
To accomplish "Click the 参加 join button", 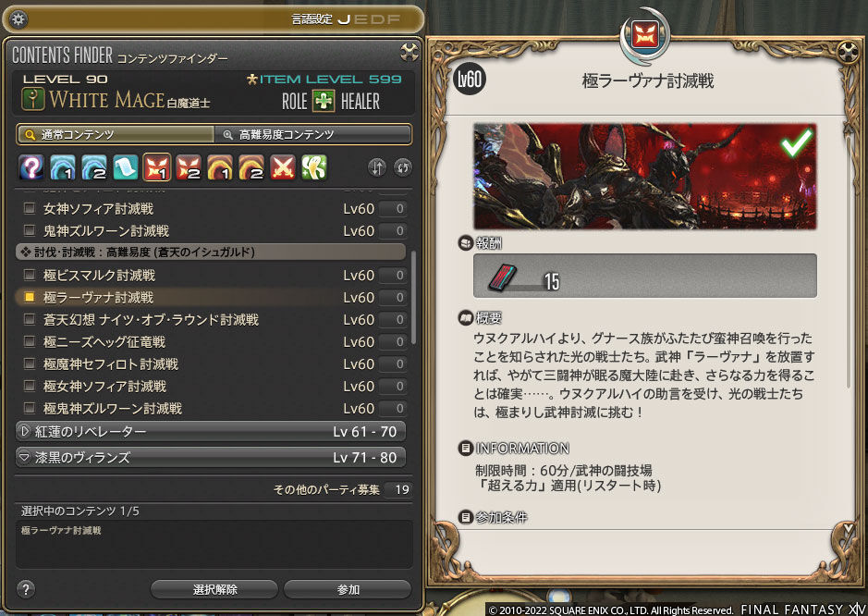I will point(348,589).
